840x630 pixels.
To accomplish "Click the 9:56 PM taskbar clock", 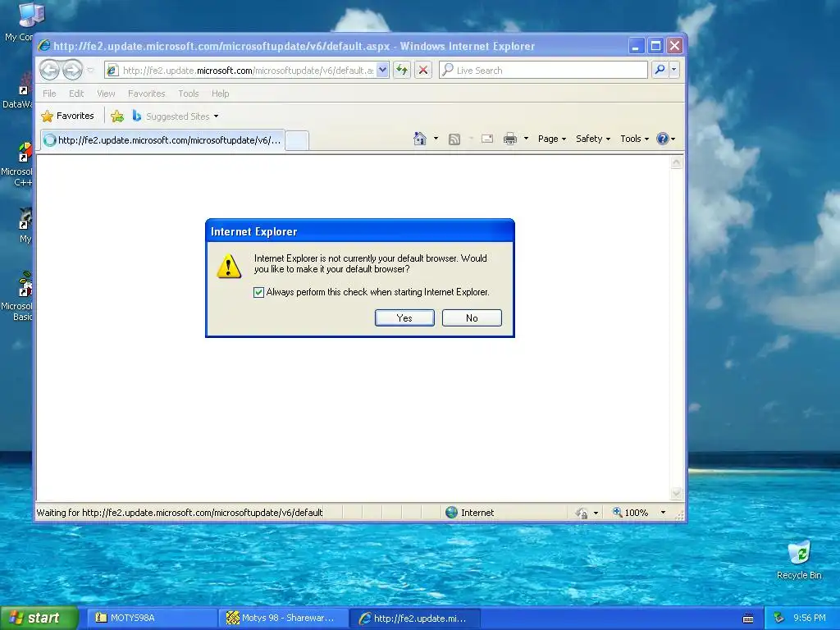I will click(x=810, y=619).
